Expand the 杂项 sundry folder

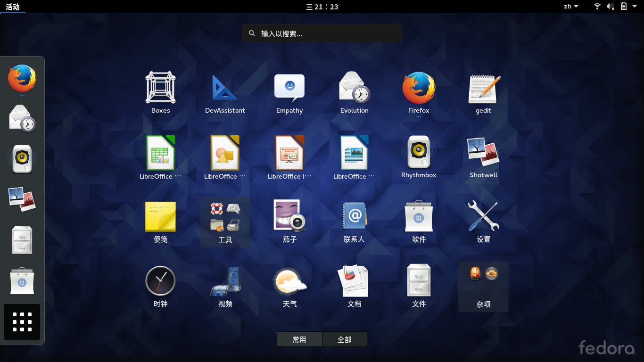[x=483, y=287]
